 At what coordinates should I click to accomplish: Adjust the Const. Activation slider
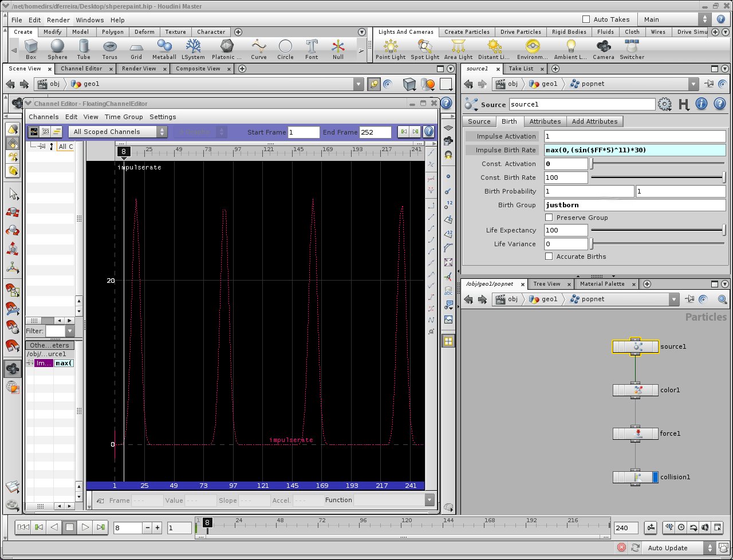pos(658,164)
